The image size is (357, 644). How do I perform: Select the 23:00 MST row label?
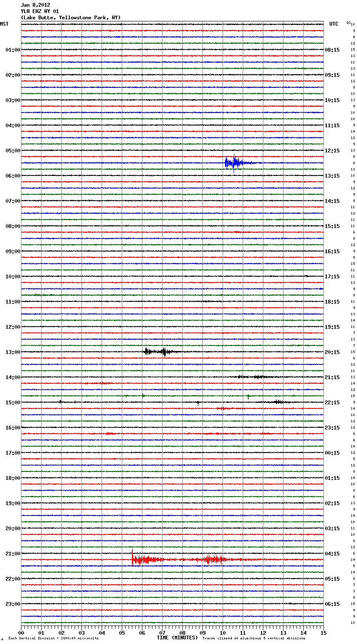[13, 604]
